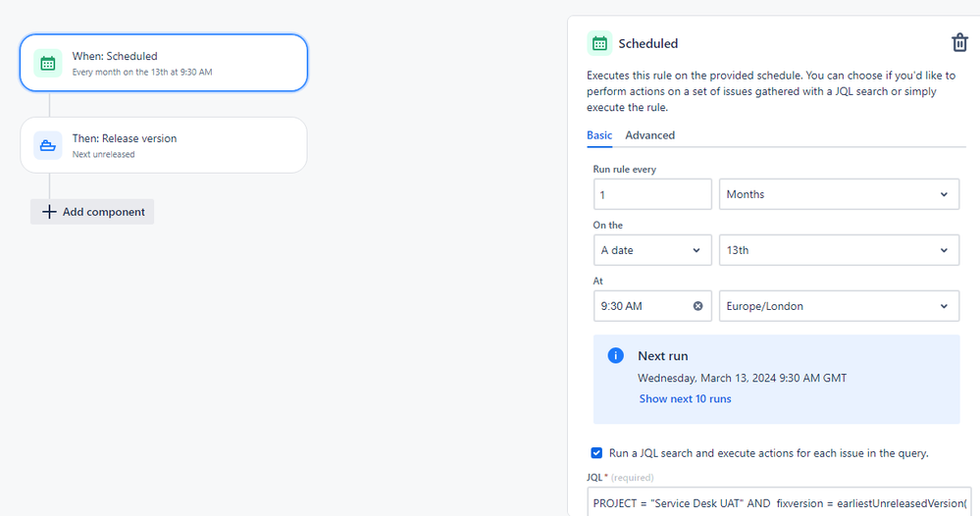Open the A date dropdown
The height and width of the screenshot is (516, 980).
tap(652, 250)
